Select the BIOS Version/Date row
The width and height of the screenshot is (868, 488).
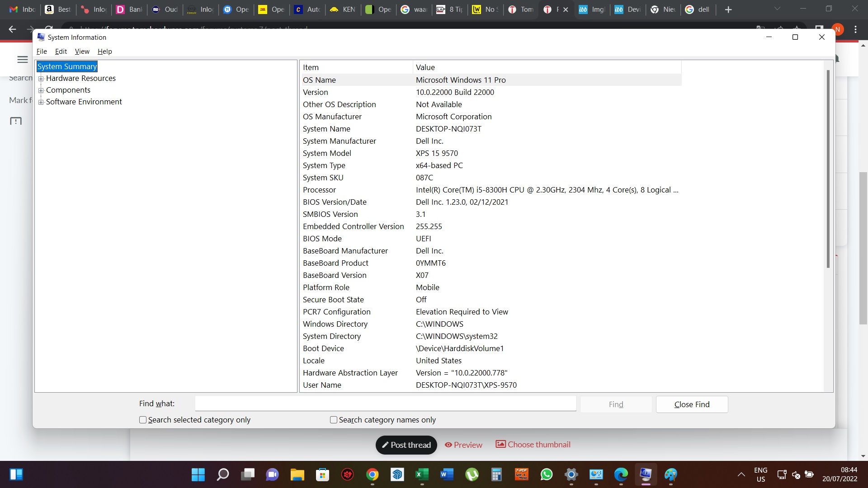(x=491, y=202)
